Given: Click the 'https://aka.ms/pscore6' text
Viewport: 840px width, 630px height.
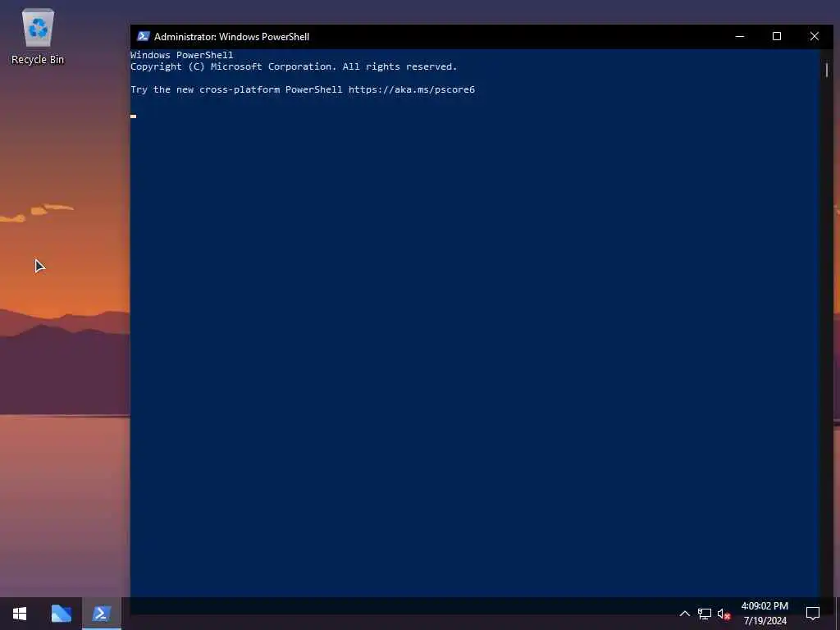Looking at the screenshot, I should (x=412, y=89).
